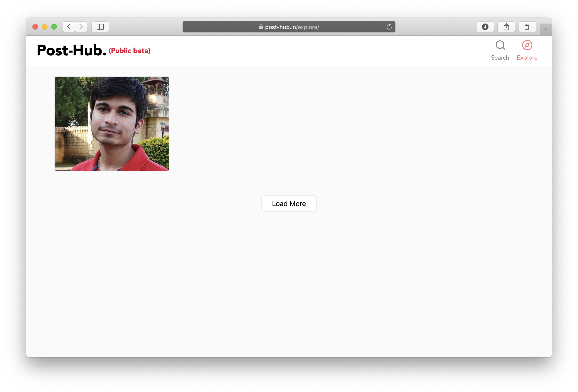Enter full screen with green button

(54, 27)
